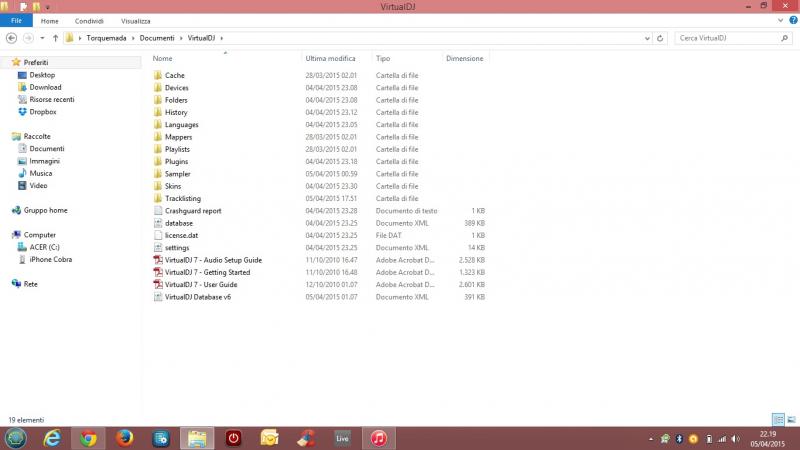Select the Plugins folder name
The width and height of the screenshot is (800, 450).
pos(176,161)
